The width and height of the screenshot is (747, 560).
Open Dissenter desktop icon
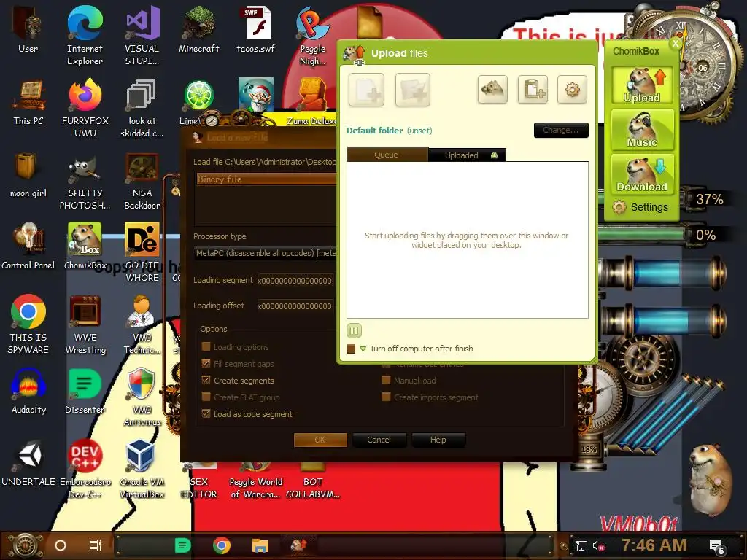85,391
